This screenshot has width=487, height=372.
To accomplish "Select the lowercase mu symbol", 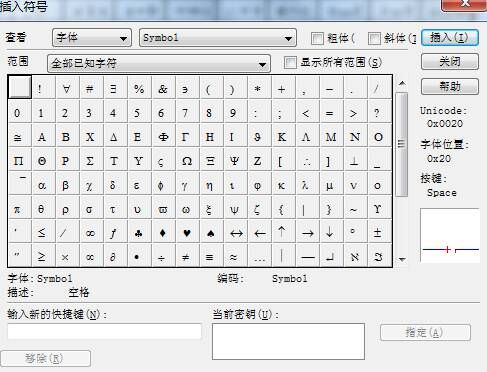I will (x=330, y=185).
